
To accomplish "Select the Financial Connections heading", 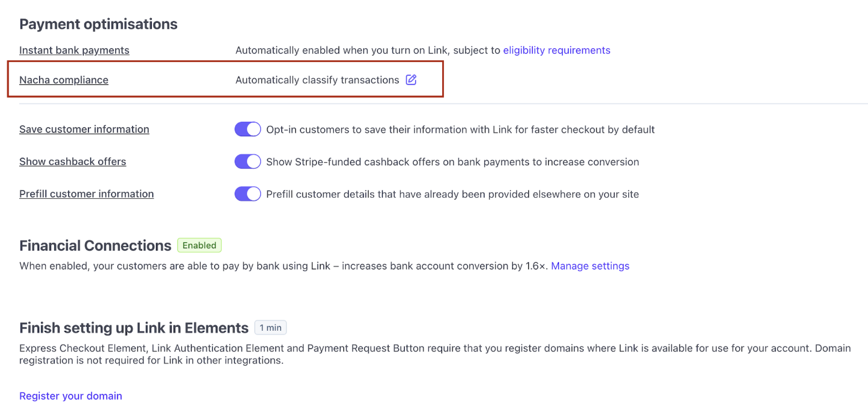I will point(95,246).
